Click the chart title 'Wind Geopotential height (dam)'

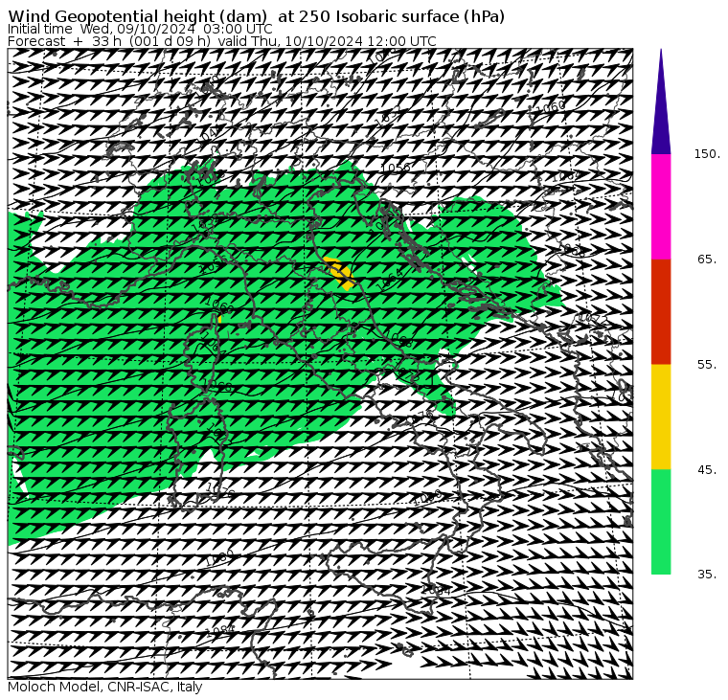137,16
